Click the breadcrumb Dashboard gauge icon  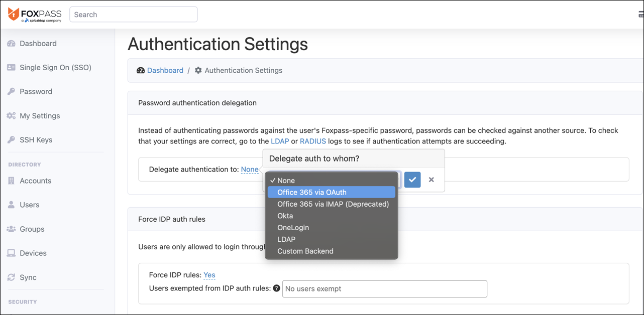pos(141,71)
